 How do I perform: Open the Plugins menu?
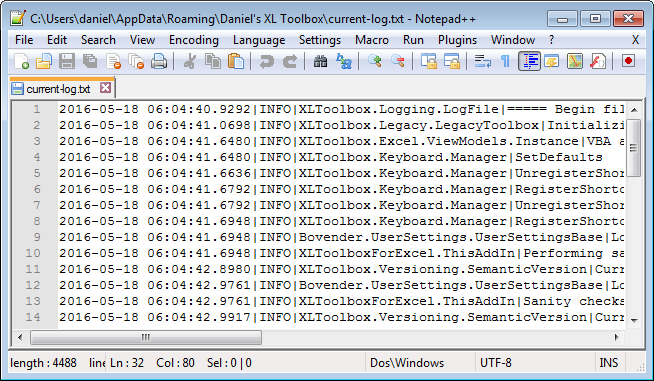pos(457,40)
